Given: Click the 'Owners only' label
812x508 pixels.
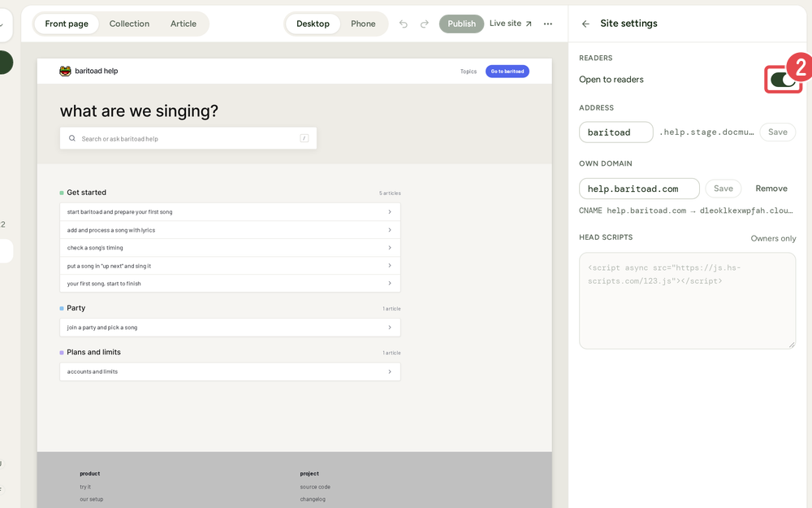Looking at the screenshot, I should click(x=773, y=238).
